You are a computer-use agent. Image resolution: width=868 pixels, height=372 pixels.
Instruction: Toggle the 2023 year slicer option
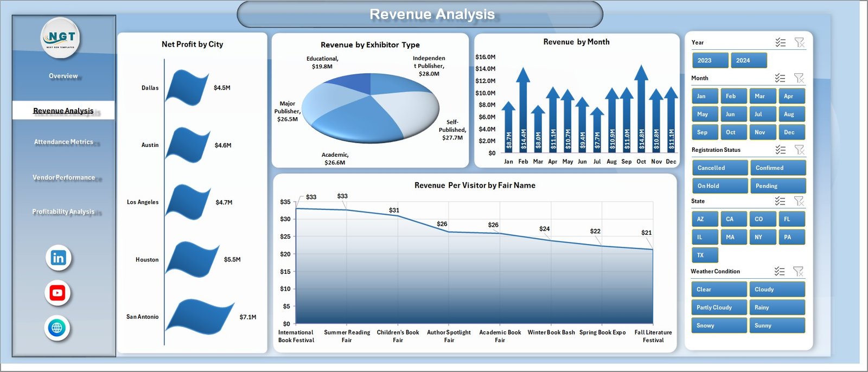(710, 60)
